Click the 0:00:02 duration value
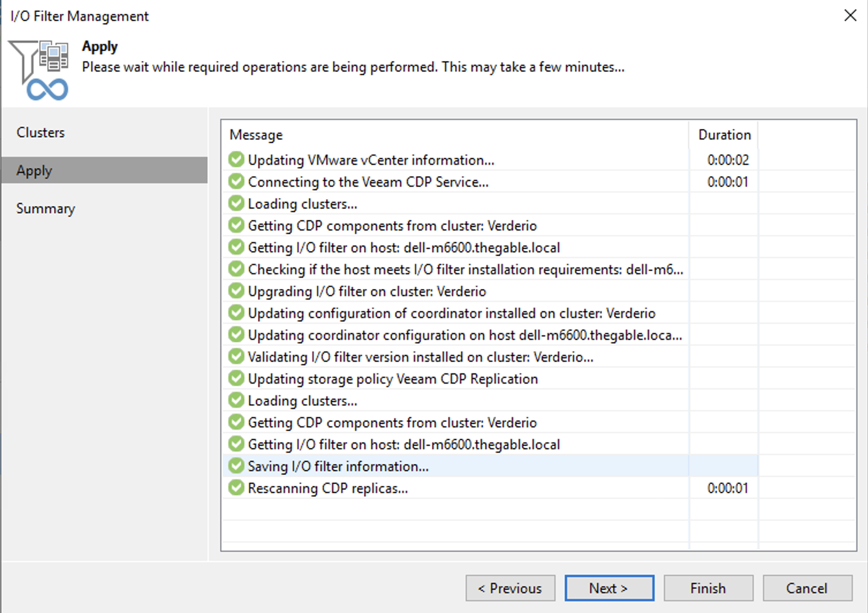This screenshot has width=868, height=613. click(x=728, y=160)
